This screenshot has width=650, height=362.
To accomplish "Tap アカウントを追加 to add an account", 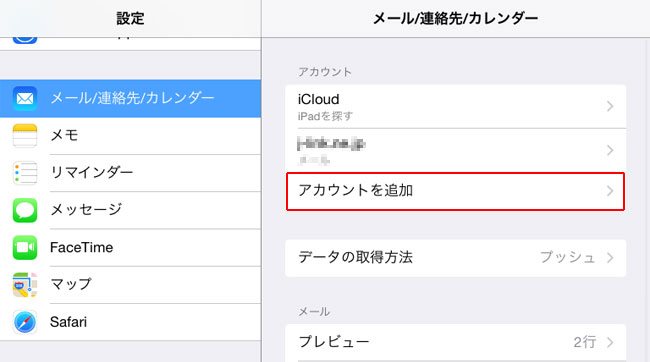I will (456, 191).
